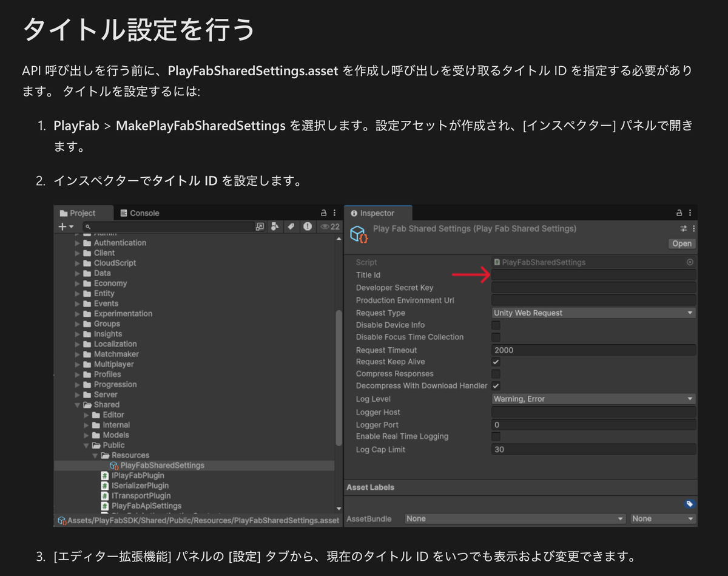
Task: Click the Project tree vertical scrollbar
Action: tap(339, 379)
